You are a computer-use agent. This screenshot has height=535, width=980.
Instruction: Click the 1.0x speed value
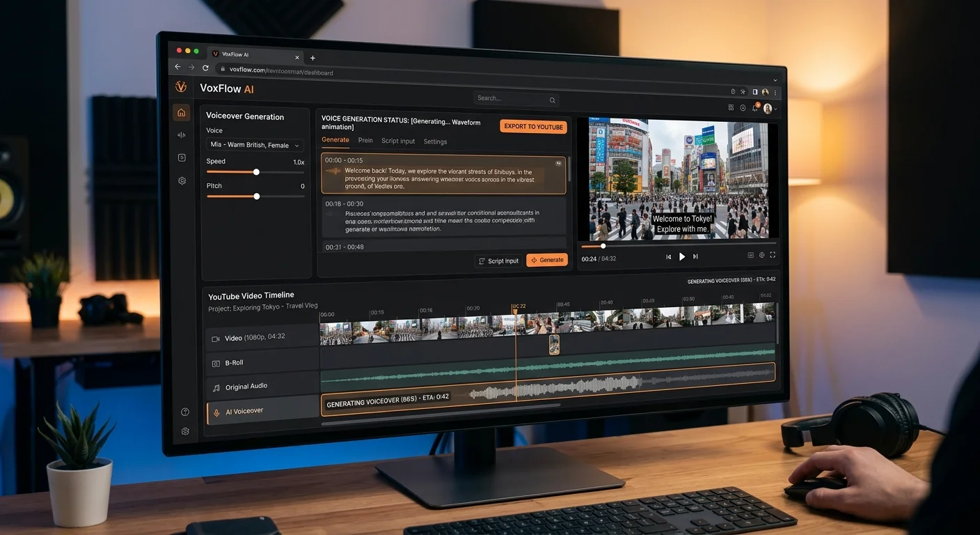tap(299, 162)
